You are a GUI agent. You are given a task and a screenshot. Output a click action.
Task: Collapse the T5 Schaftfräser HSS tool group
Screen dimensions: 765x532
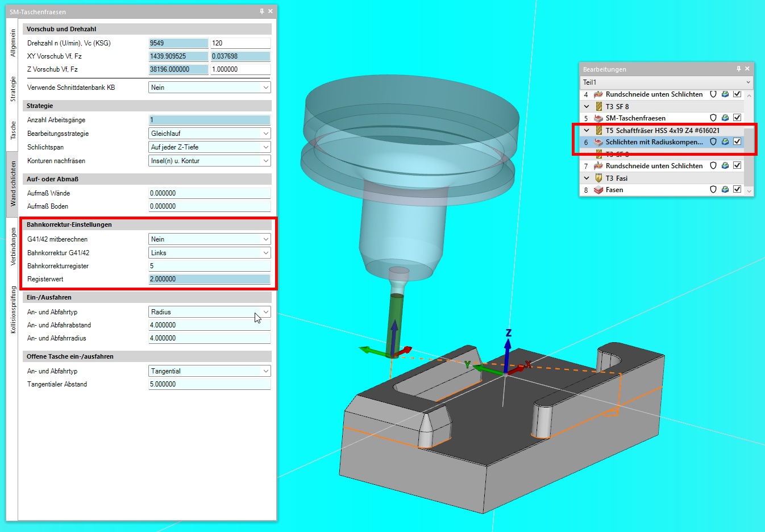click(x=587, y=130)
